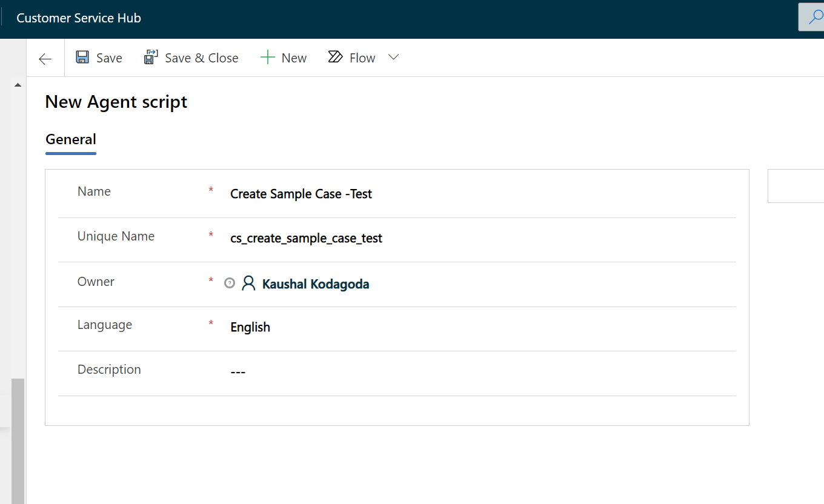Click the left pane scrollbar thumb
The width and height of the screenshot is (824, 504).
tap(18, 441)
